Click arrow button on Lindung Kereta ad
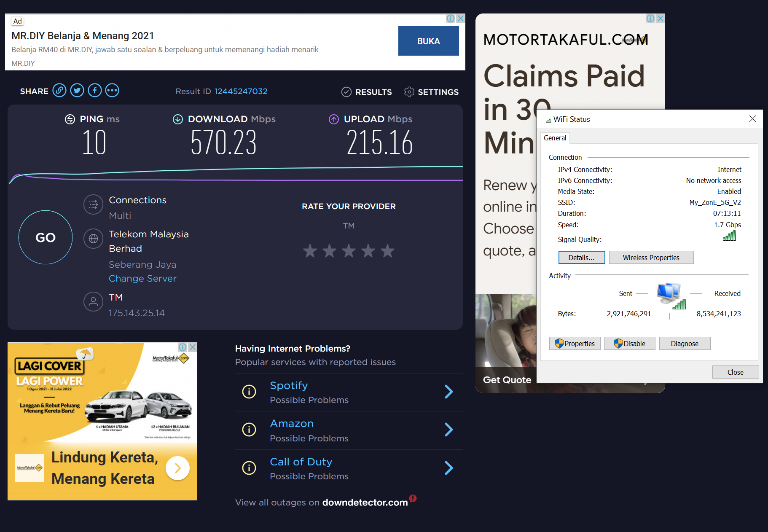This screenshot has height=532, width=768. (177, 468)
